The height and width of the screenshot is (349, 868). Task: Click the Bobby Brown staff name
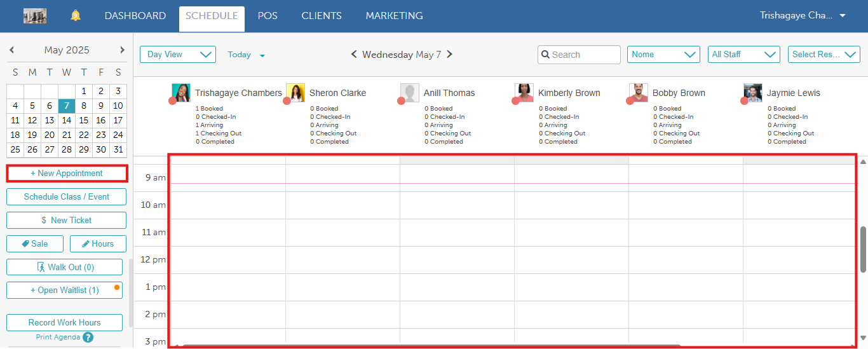point(679,93)
